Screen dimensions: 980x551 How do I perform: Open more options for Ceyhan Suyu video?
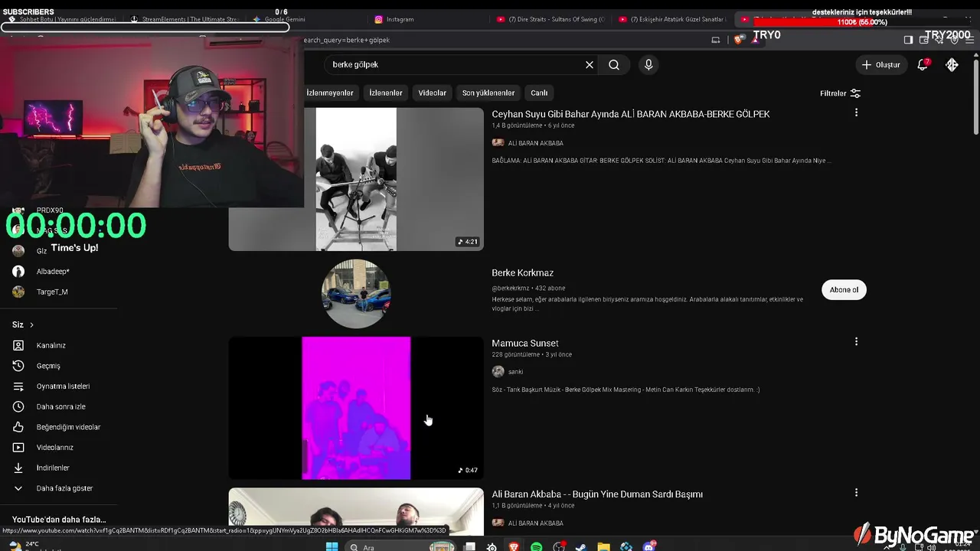856,112
